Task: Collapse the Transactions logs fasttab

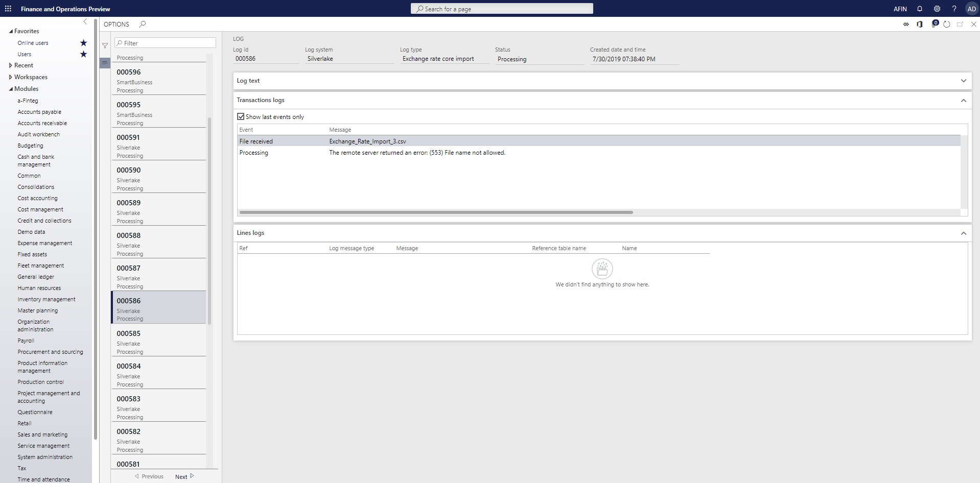Action: click(x=963, y=101)
